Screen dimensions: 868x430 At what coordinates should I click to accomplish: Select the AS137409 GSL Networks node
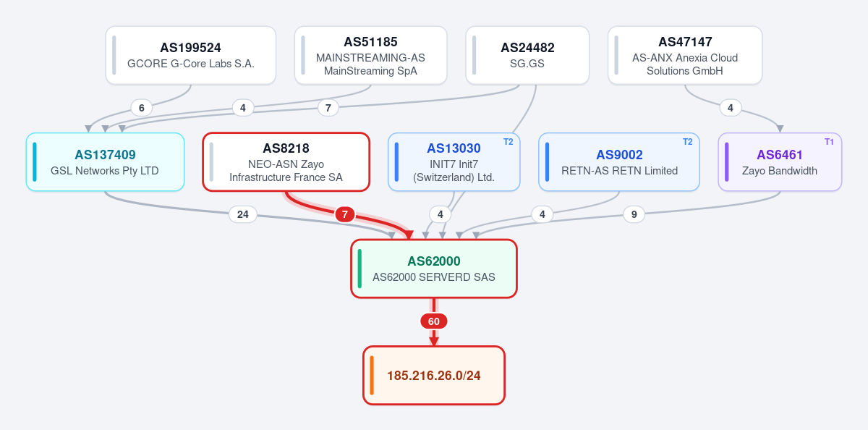click(x=105, y=162)
